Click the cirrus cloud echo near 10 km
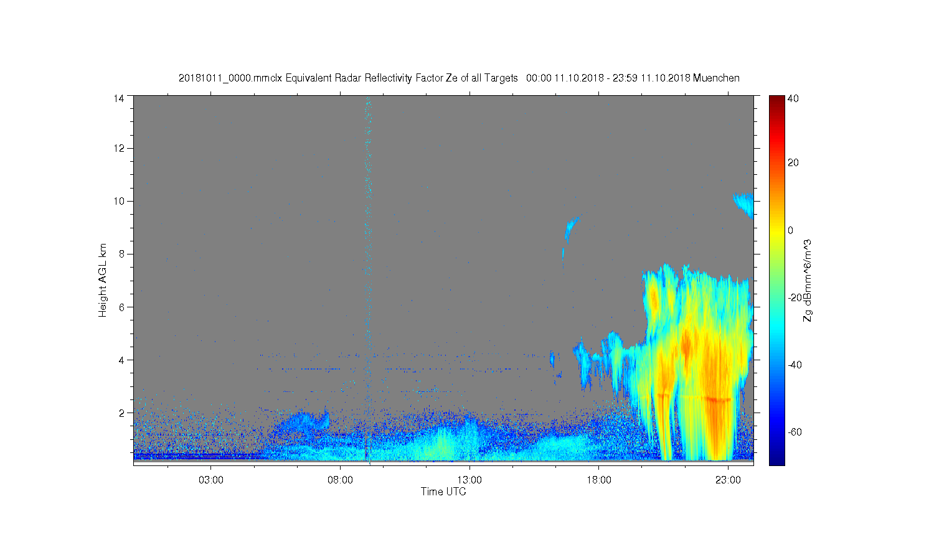This screenshot has height=560, width=934. point(743,204)
